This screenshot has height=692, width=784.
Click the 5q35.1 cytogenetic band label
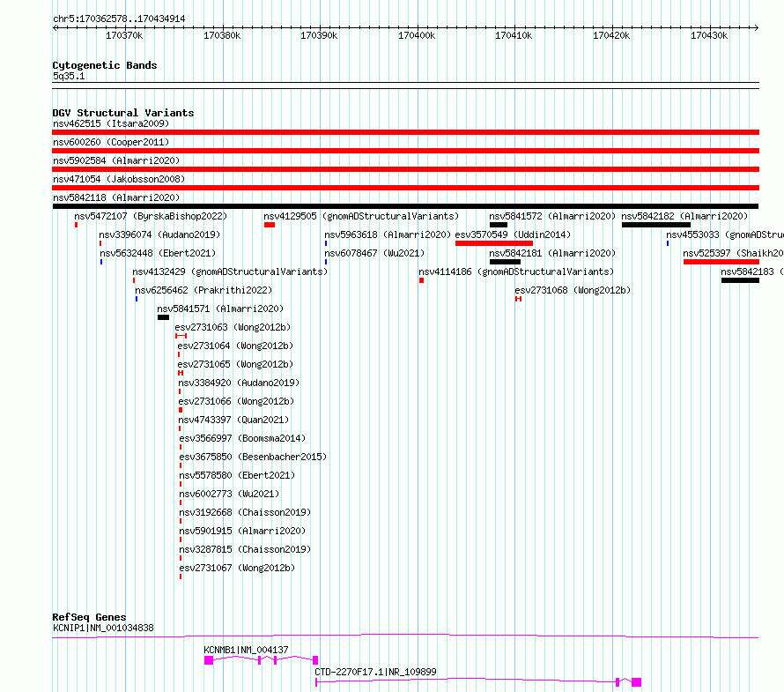pyautogui.click(x=69, y=76)
